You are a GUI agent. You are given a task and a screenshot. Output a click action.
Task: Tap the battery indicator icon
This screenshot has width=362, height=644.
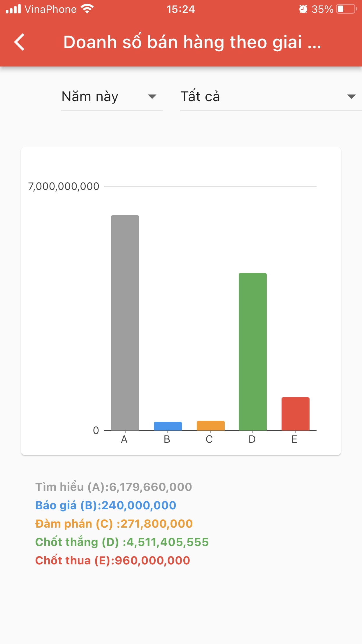pyautogui.click(x=346, y=9)
